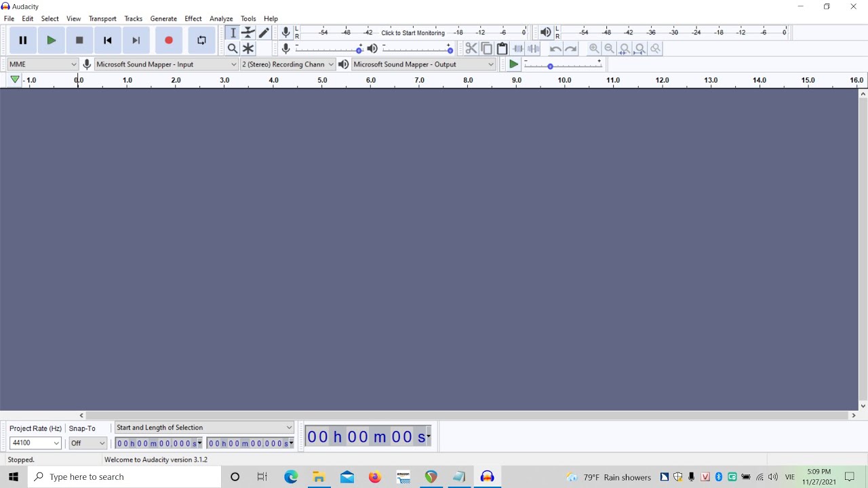
Task: Skip to Start of the project
Action: point(107,41)
